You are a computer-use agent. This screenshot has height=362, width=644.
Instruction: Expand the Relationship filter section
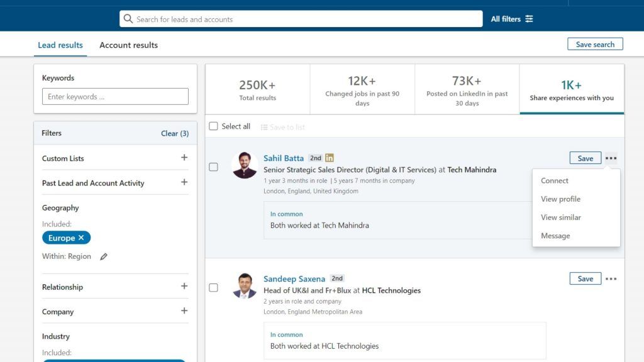pyautogui.click(x=184, y=287)
